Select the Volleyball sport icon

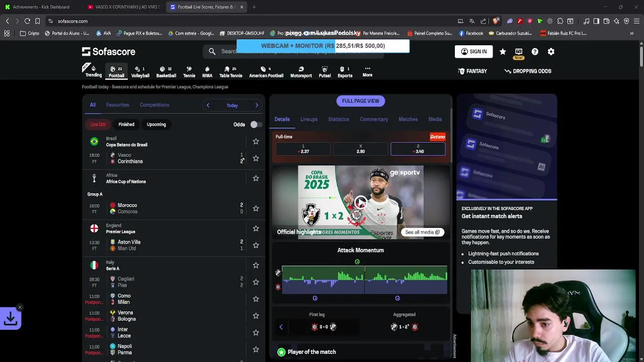pos(140,72)
